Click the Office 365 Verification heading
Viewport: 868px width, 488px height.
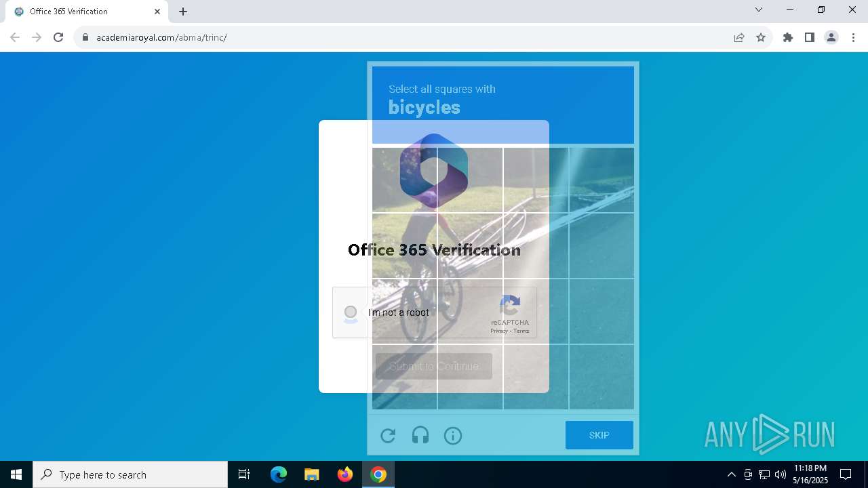(x=434, y=250)
